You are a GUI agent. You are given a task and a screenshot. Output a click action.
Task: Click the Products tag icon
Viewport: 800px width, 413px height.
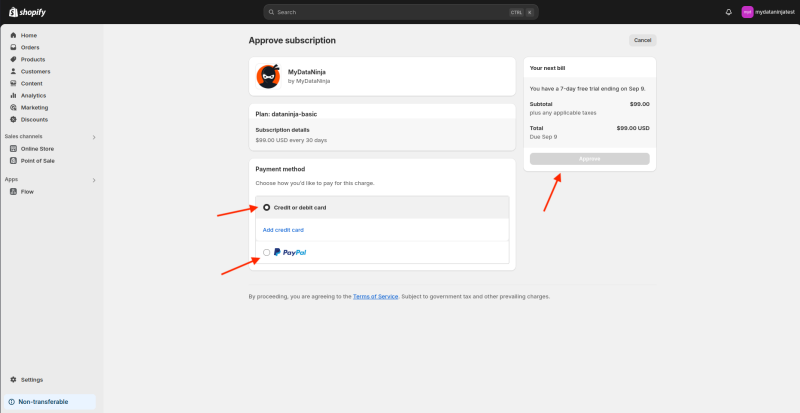[13, 59]
